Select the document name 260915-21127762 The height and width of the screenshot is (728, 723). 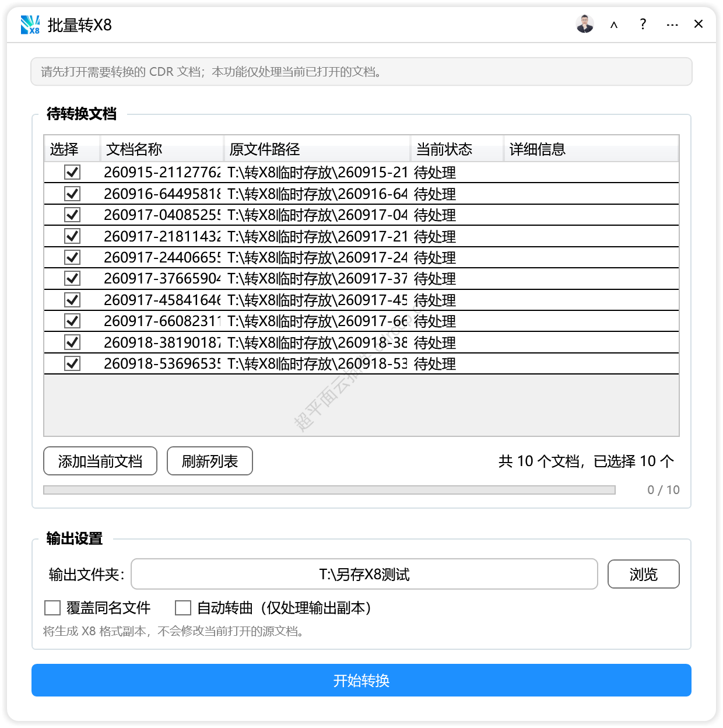point(162,172)
